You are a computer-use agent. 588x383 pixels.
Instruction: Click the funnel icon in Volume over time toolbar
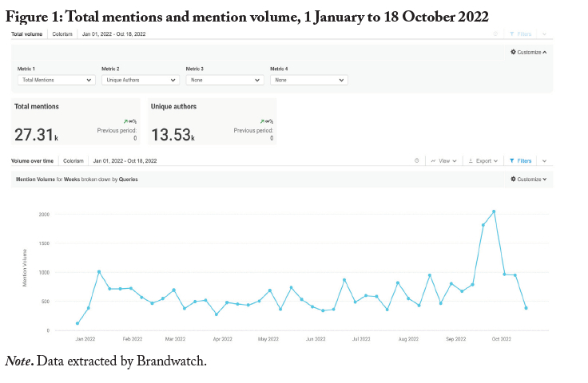(512, 160)
